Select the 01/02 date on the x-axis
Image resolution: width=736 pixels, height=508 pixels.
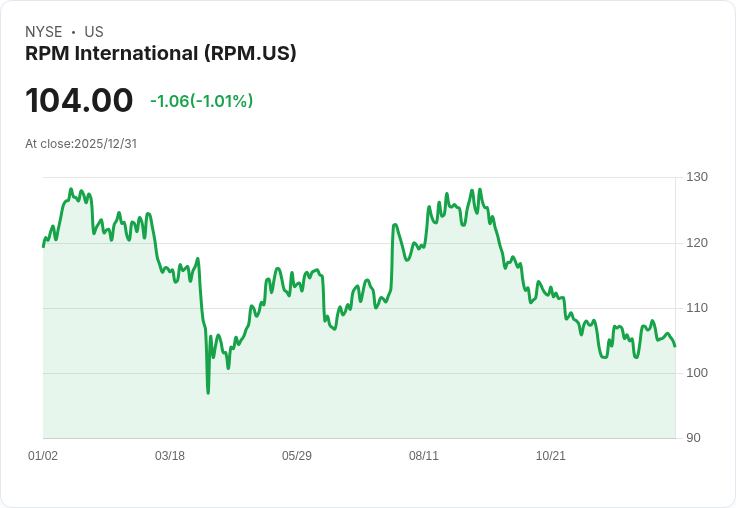(43, 456)
